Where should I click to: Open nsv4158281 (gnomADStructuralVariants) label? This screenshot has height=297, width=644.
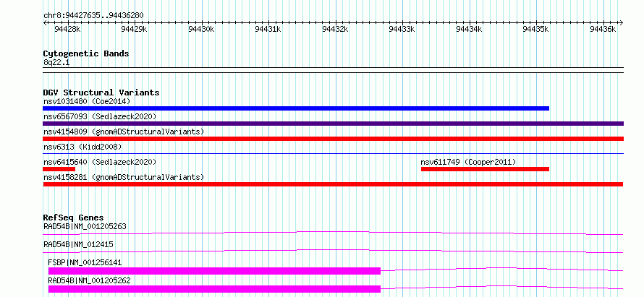point(124,177)
